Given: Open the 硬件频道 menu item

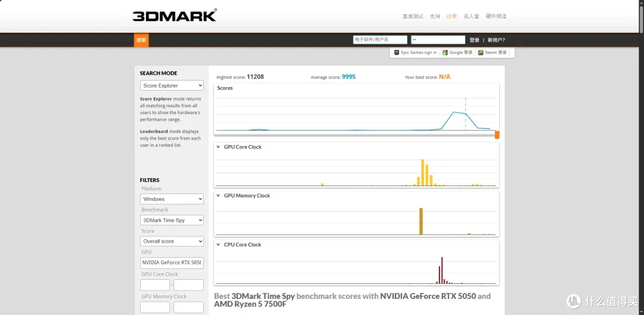Looking at the screenshot, I should (x=496, y=17).
